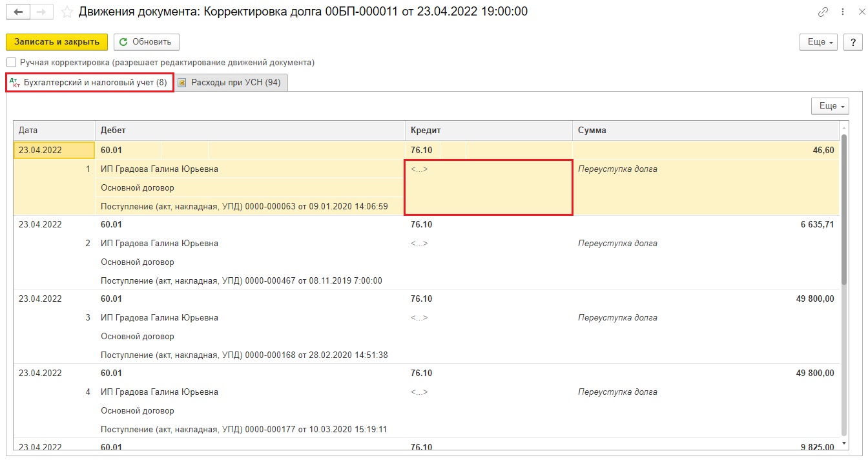Open the three-dot window menu
Screen dimensions: 868x462
point(842,12)
